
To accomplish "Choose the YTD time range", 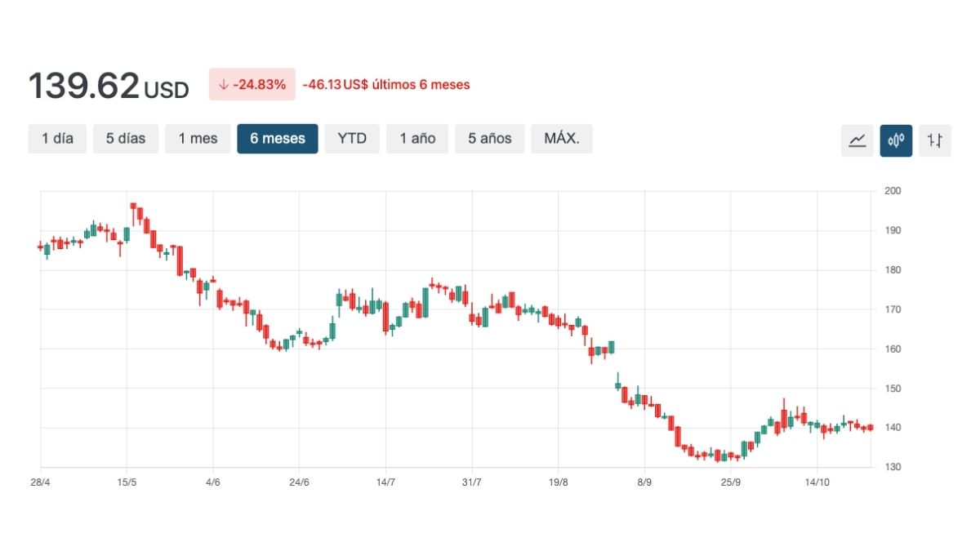I will 352,139.
